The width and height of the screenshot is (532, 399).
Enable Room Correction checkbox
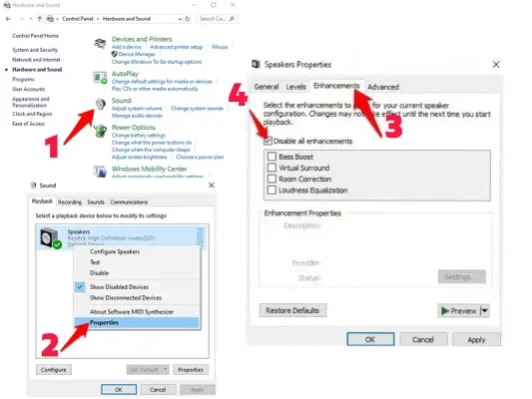(x=271, y=179)
